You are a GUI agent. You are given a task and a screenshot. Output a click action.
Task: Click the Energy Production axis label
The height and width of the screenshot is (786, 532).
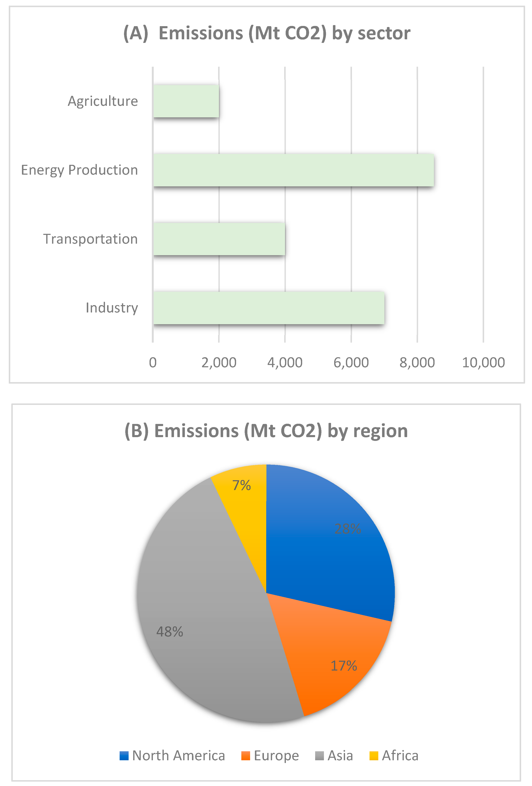pos(79,170)
